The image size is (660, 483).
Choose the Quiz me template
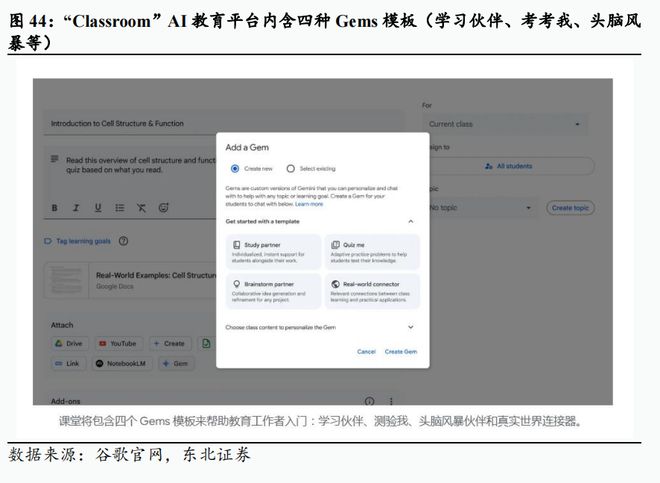point(372,252)
